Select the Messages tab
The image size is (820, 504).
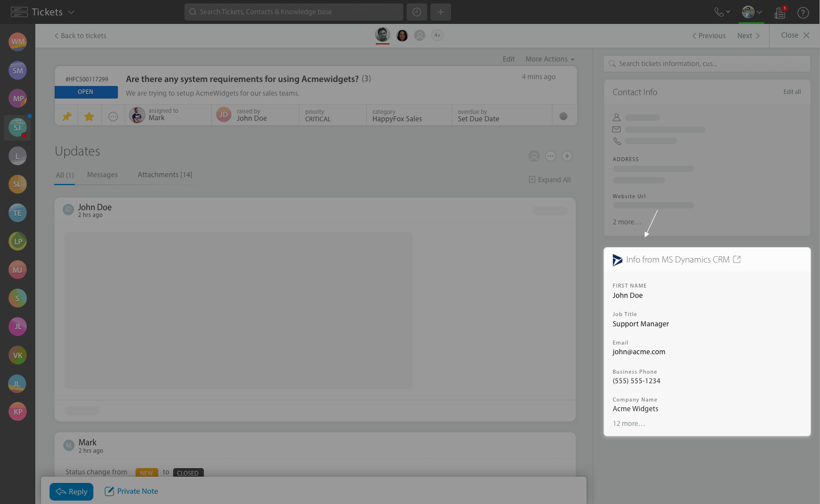(102, 174)
